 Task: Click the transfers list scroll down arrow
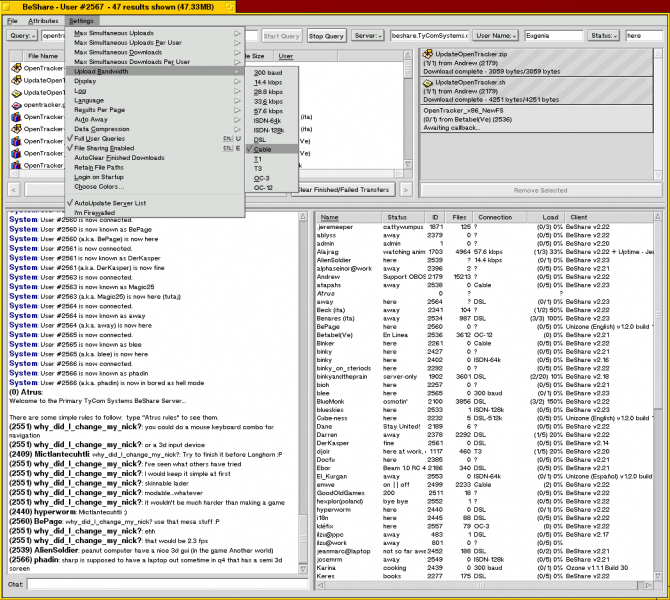pos(658,175)
